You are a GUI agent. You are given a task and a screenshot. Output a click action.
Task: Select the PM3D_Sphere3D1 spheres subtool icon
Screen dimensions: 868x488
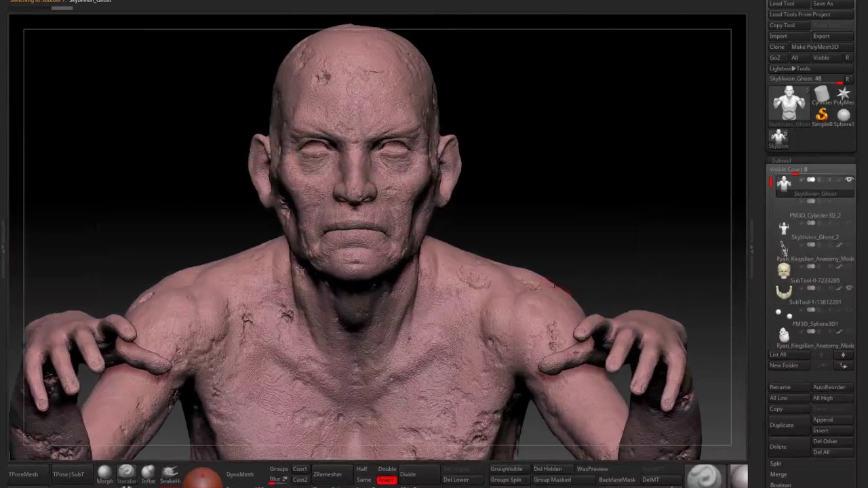pos(784,313)
